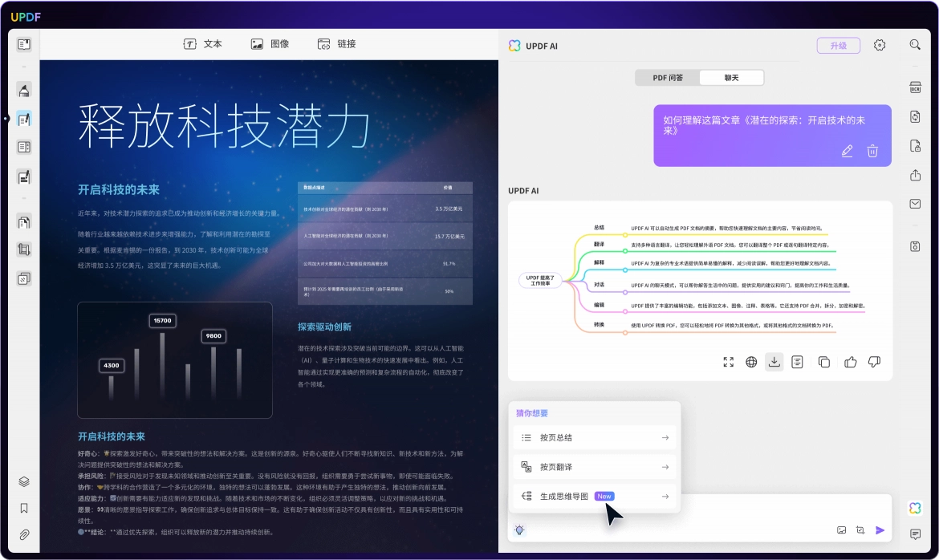Download the generated mind map

pos(774,362)
